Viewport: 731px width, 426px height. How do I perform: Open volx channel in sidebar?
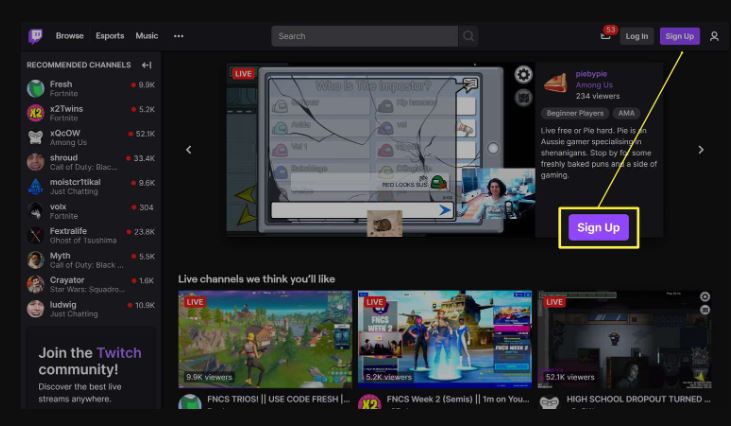point(90,211)
